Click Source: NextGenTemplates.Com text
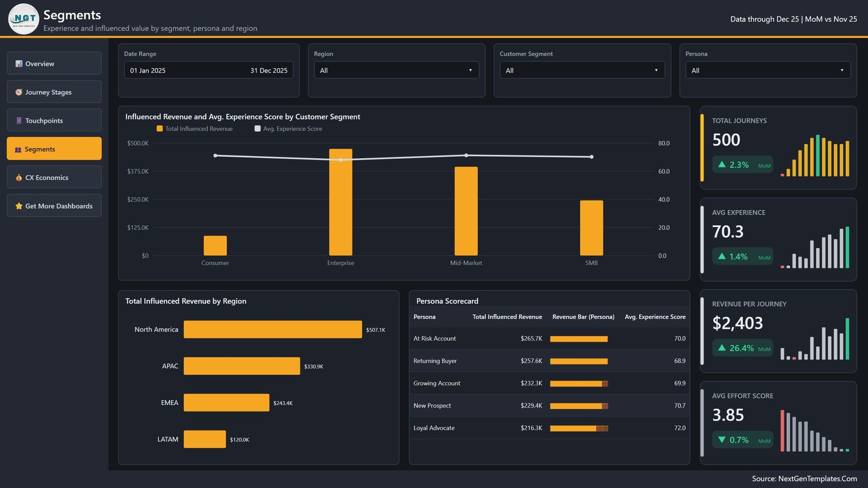This screenshot has width=868, height=488. [x=805, y=478]
